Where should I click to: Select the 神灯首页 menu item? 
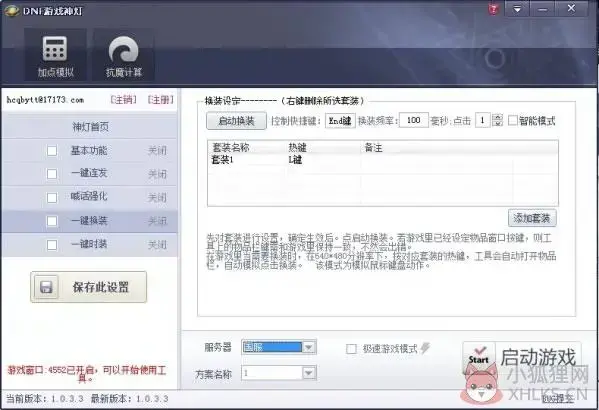pyautogui.click(x=90, y=126)
